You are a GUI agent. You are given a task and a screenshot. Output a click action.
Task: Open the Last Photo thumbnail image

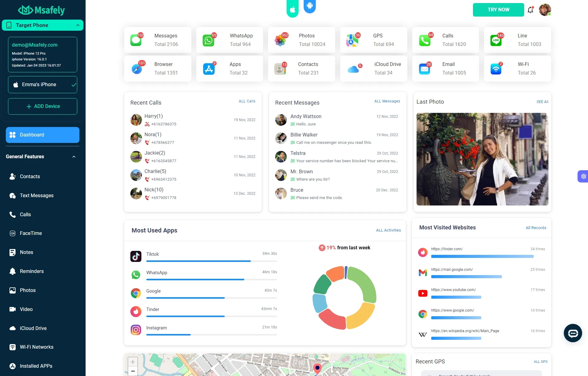pyautogui.click(x=482, y=159)
